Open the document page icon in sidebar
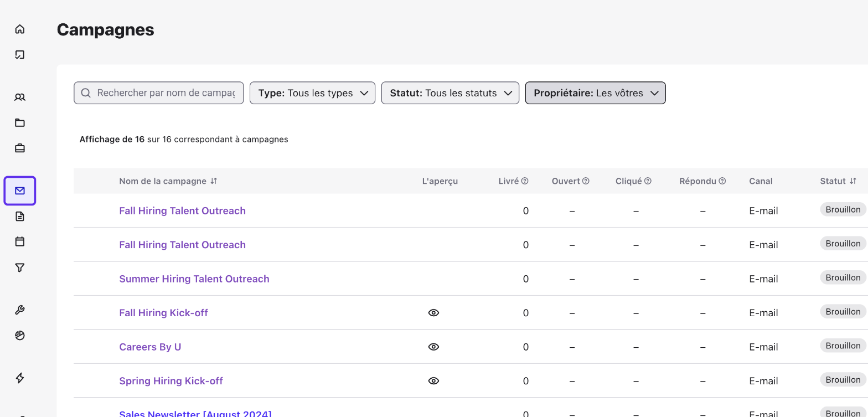 pyautogui.click(x=20, y=217)
